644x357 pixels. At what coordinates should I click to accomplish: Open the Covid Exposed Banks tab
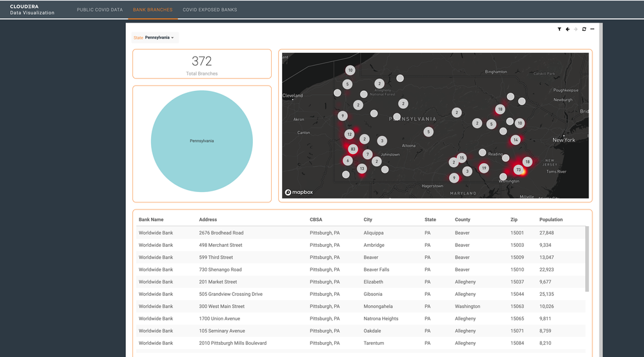(x=210, y=10)
